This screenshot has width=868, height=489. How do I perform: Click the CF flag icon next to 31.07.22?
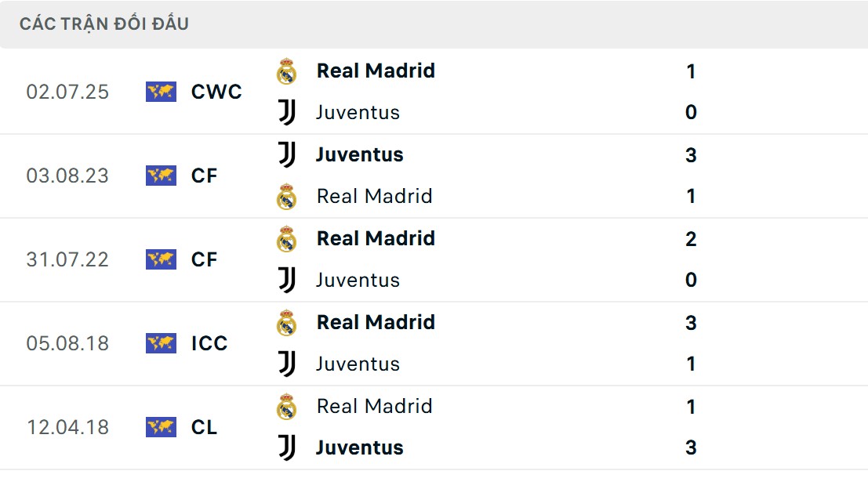[161, 259]
